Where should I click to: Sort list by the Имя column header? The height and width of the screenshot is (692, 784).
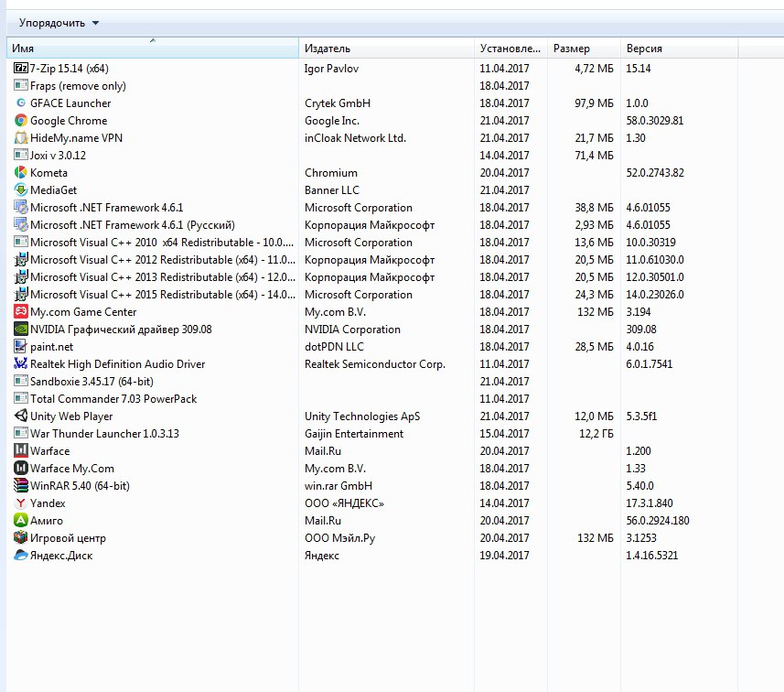pos(153,49)
